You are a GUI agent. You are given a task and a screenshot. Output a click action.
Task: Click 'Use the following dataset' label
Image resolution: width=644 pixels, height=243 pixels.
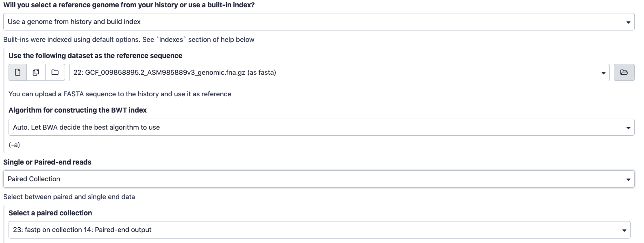[x=95, y=56]
